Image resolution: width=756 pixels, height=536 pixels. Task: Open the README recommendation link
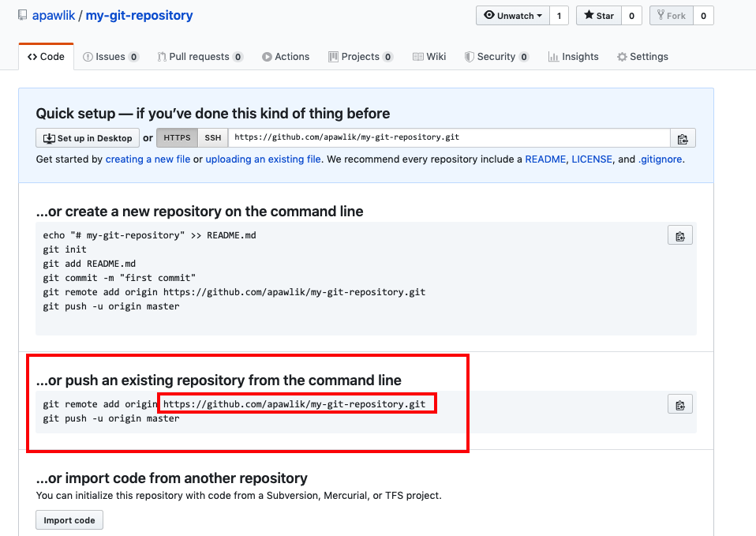(545, 159)
